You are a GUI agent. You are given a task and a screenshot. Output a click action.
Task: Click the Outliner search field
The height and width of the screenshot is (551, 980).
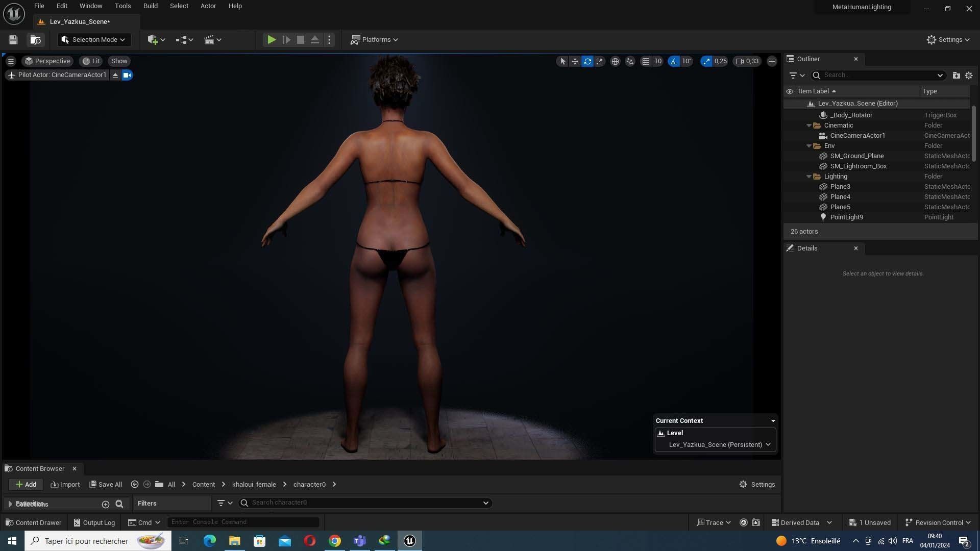878,75
